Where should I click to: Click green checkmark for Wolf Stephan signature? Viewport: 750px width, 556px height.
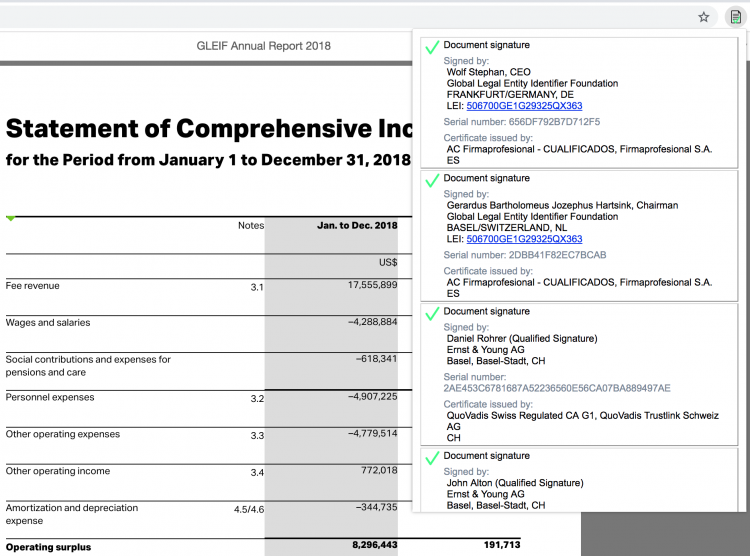click(x=431, y=47)
